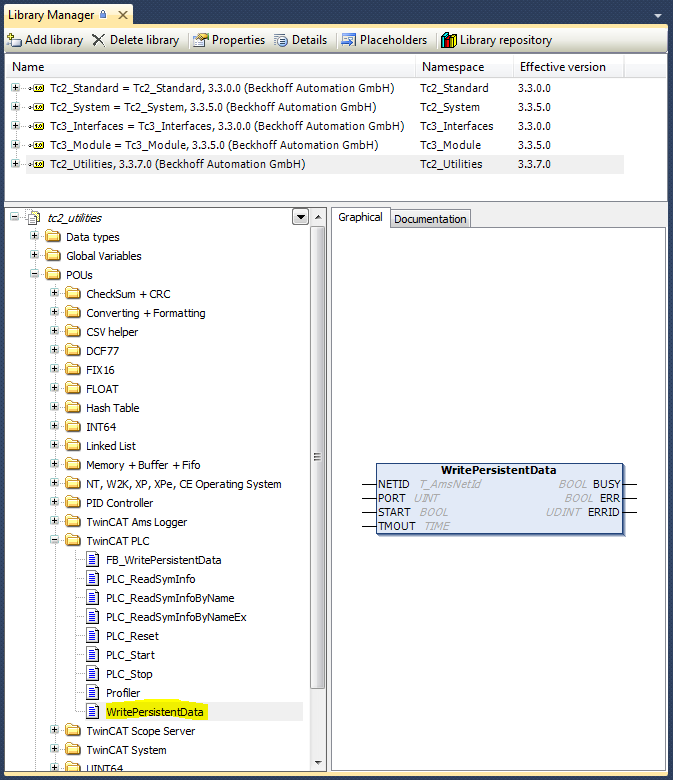Click the Converting + Formatting folder icon
Image resolution: width=673 pixels, height=780 pixels.
[73, 312]
